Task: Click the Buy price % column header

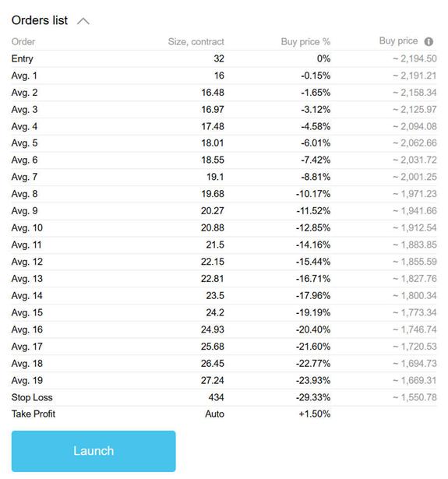Action: tap(305, 41)
